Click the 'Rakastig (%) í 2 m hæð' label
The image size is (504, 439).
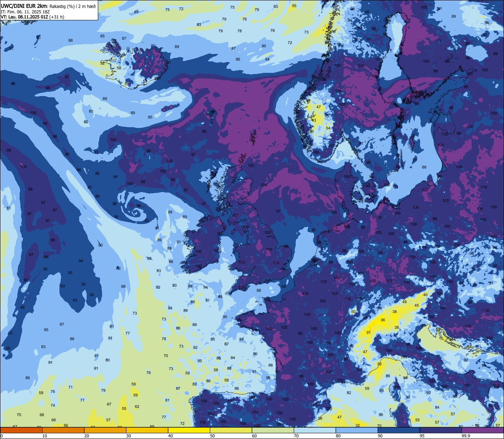pos(72,6)
